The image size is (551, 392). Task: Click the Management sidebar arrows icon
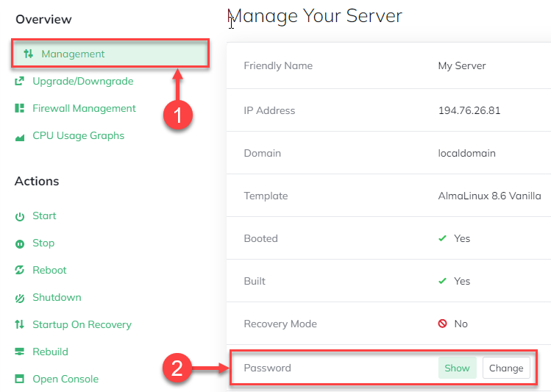click(x=29, y=54)
